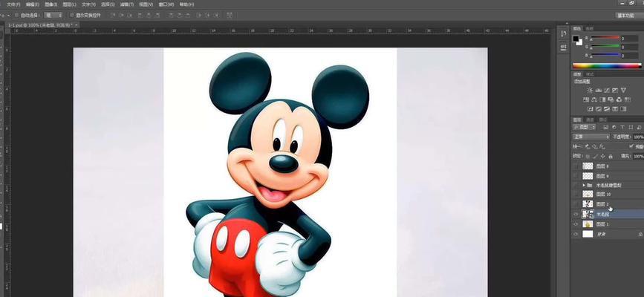Add a Gradient Map adjustment layer
Image resolution: width=644 pixels, height=297 pixels.
623,109
